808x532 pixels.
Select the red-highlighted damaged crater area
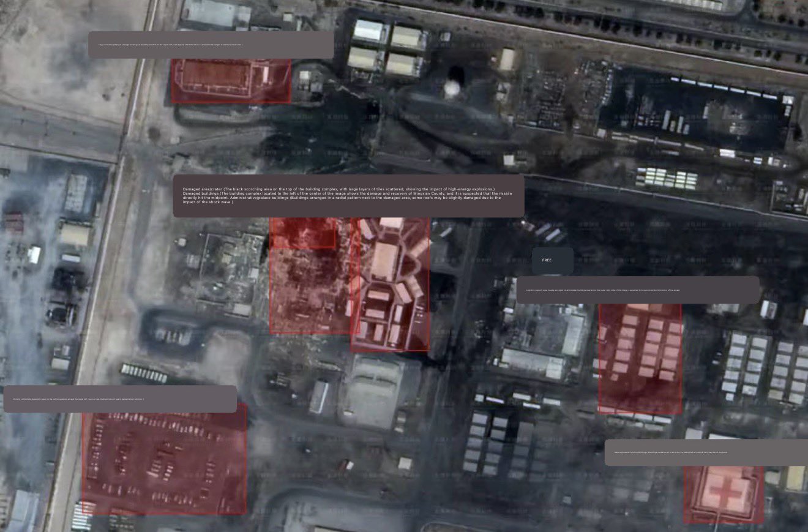pos(309,288)
